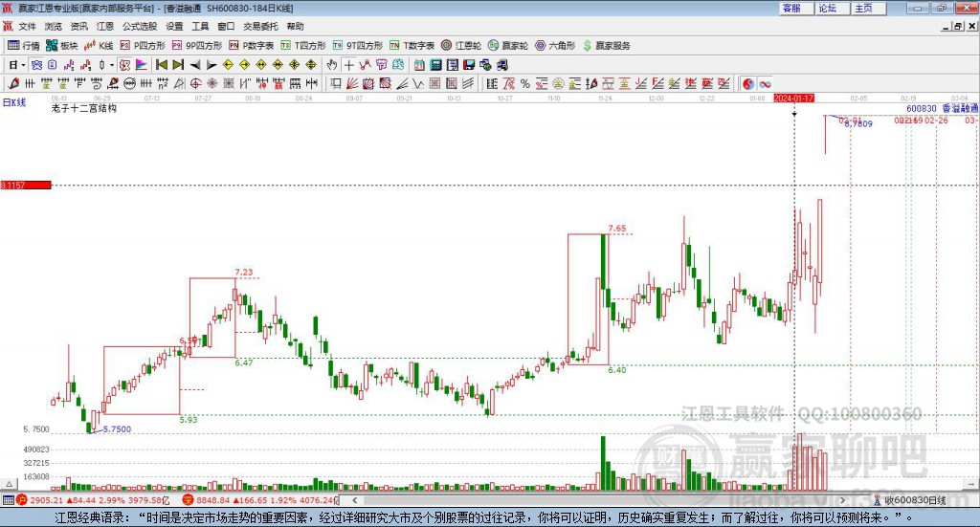Click the floppy disk save icon

coord(469,65)
